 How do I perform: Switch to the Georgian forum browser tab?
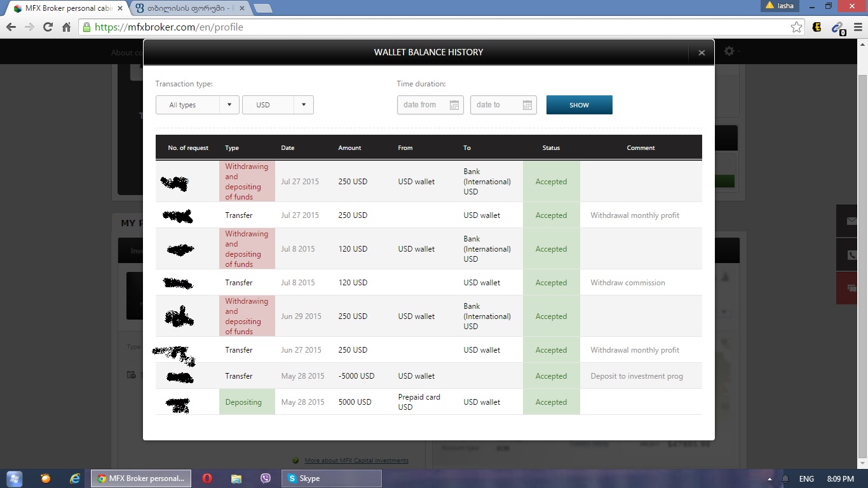pos(191,8)
